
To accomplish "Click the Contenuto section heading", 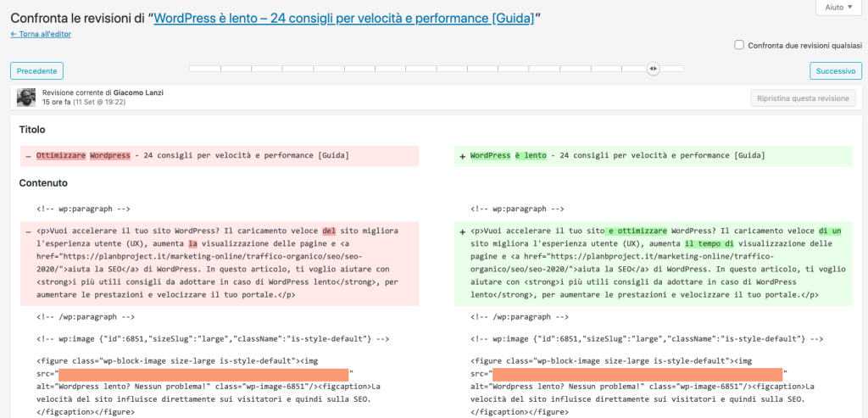I will [x=43, y=182].
